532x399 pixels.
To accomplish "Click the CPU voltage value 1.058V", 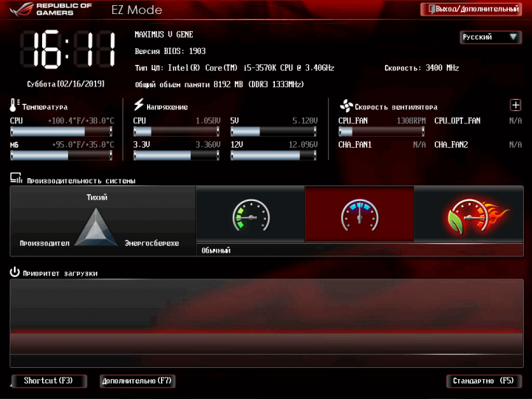I will (208, 120).
